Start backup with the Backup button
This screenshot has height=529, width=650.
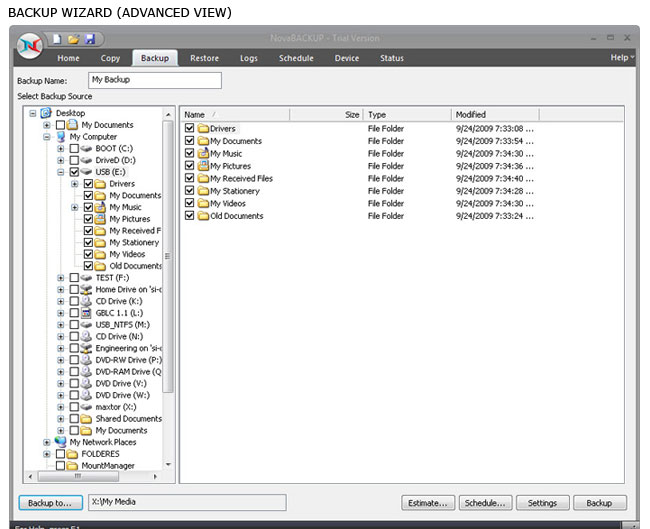599,503
